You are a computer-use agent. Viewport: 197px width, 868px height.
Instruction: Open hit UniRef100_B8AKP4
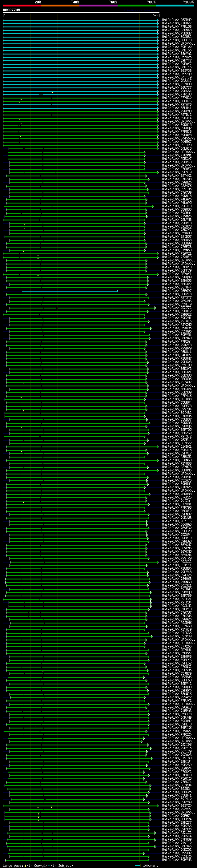pyautogui.click(x=177, y=768)
